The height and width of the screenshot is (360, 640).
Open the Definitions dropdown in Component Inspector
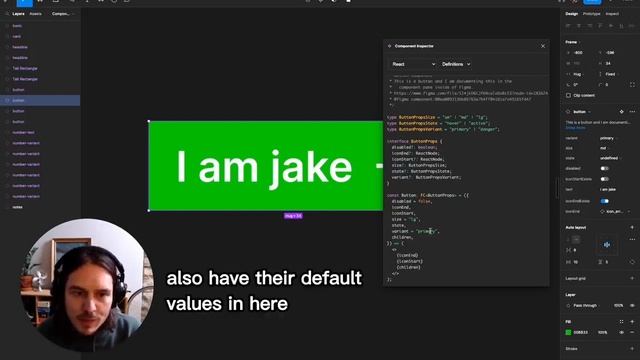click(x=456, y=64)
